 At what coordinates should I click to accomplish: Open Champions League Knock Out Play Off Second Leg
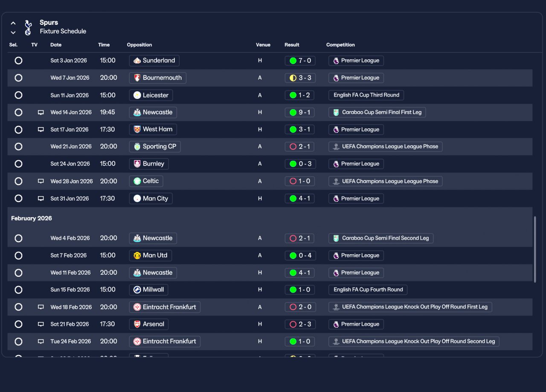click(x=414, y=342)
